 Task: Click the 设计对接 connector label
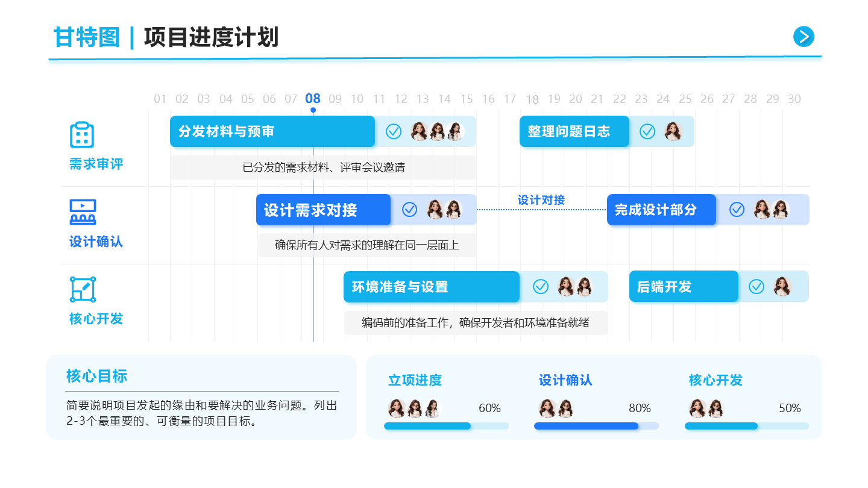[x=541, y=200]
